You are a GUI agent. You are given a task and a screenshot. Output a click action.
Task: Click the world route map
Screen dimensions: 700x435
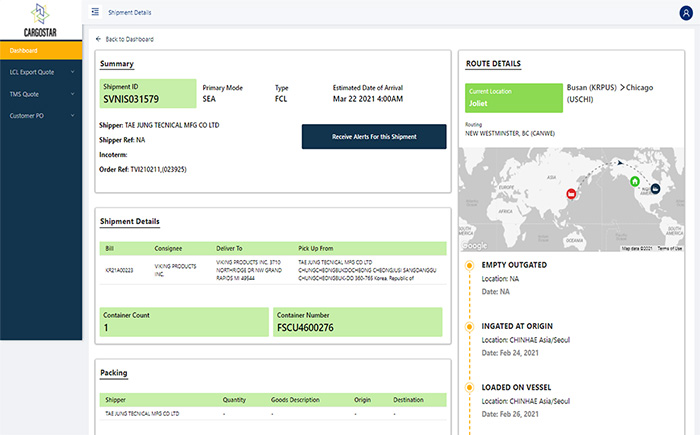point(571,200)
